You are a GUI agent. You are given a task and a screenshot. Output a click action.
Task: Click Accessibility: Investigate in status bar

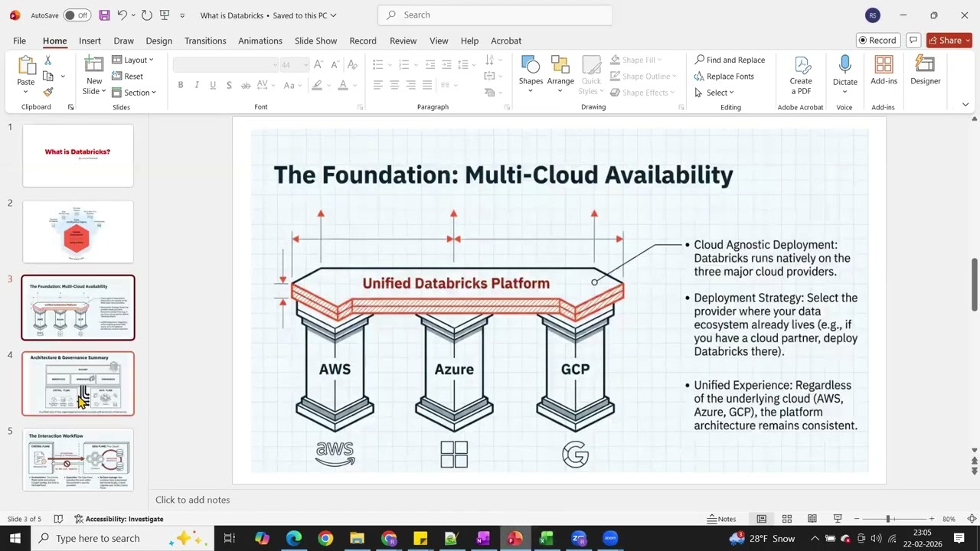[x=118, y=519]
